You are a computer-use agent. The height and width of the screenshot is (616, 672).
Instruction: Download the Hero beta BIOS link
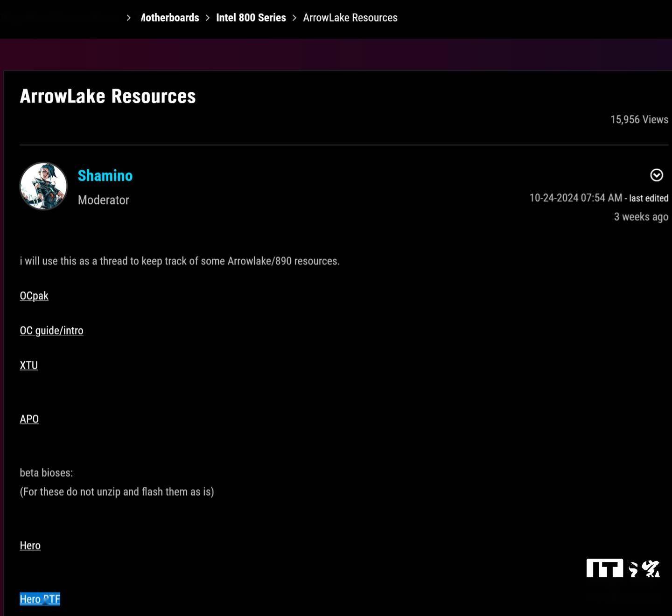click(30, 546)
